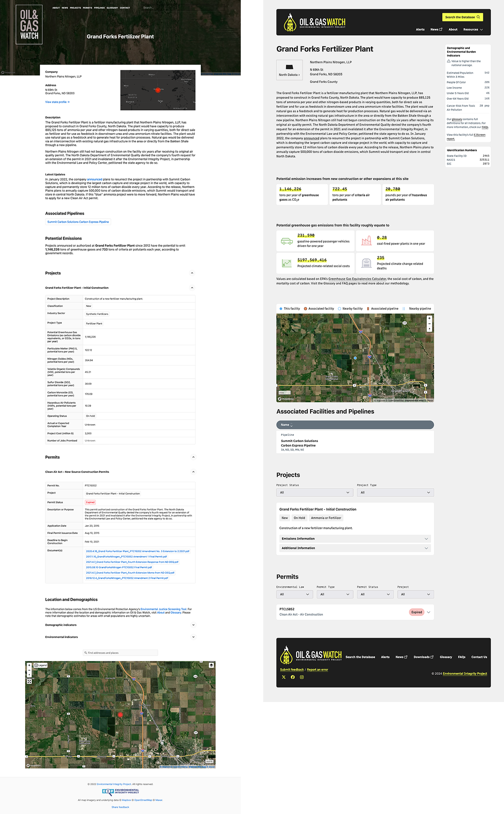The width and height of the screenshot is (504, 814).
Task: Click the dark North Dakota locator map thumbnail
Action: coord(158,90)
